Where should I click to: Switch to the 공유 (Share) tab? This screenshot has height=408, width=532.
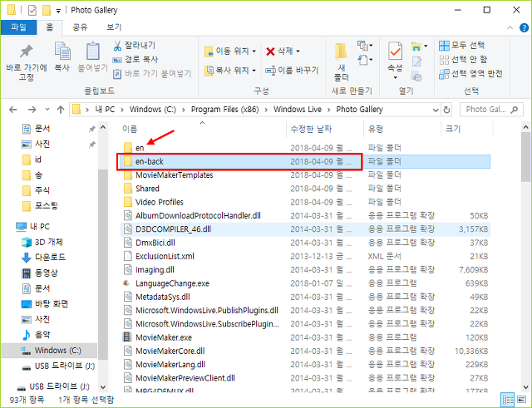click(x=80, y=27)
